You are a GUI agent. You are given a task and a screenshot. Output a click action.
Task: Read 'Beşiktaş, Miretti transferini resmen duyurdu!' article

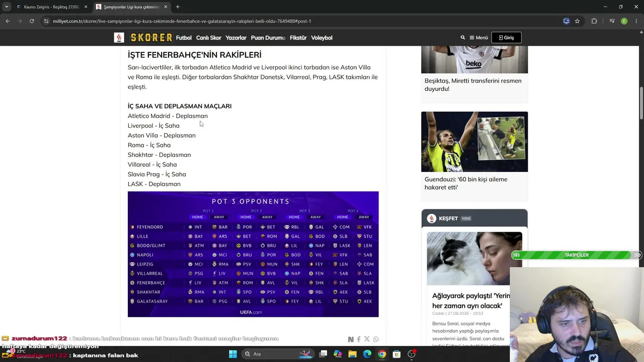pos(473,84)
